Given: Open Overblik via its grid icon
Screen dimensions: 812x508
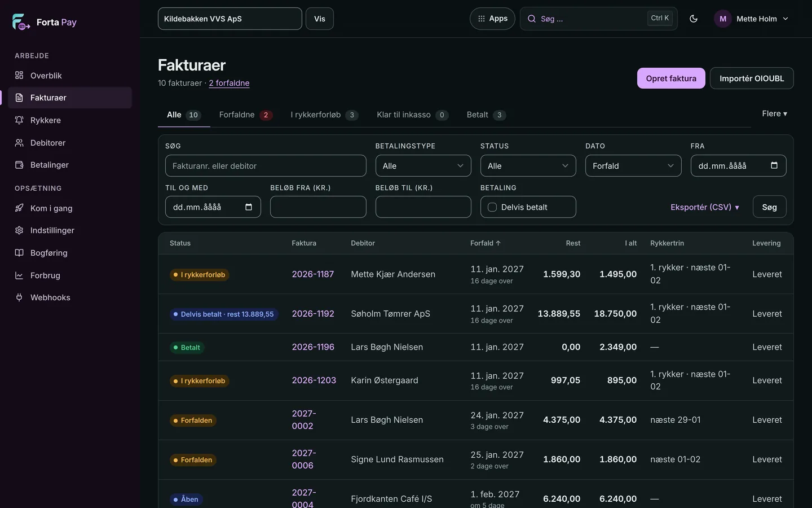Looking at the screenshot, I should tap(19, 76).
